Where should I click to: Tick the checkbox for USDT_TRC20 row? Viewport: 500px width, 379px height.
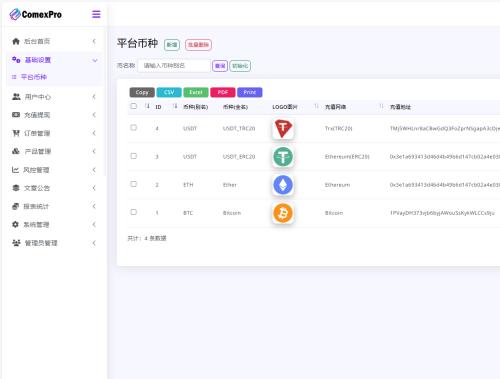(134, 128)
